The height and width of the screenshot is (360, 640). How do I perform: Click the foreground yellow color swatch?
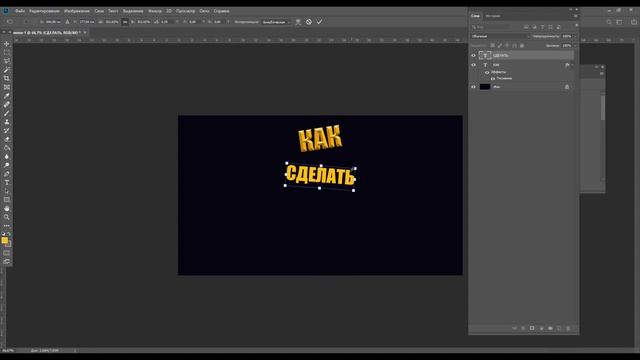(x=4, y=240)
